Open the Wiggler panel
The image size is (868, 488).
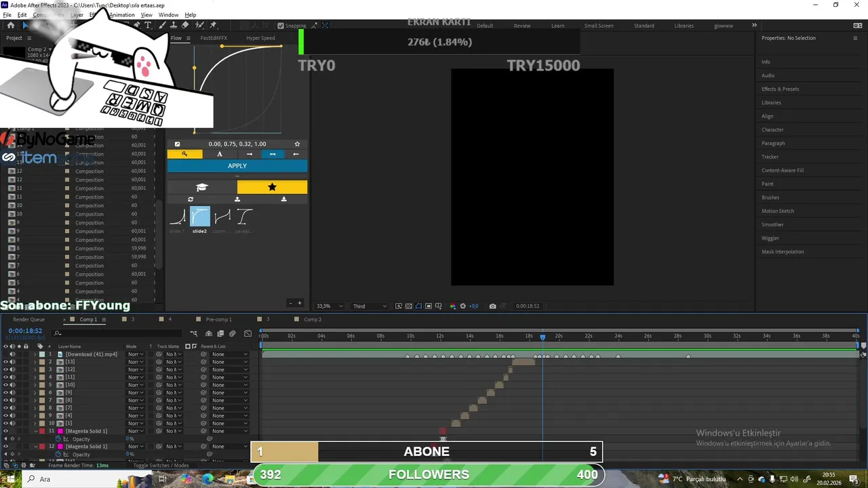pos(770,238)
